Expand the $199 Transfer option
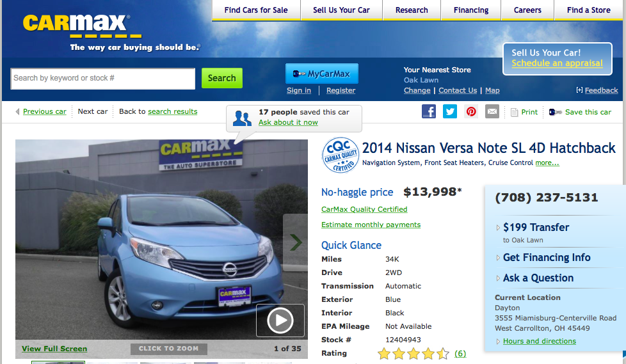The width and height of the screenshot is (626, 364). pyautogui.click(x=536, y=227)
